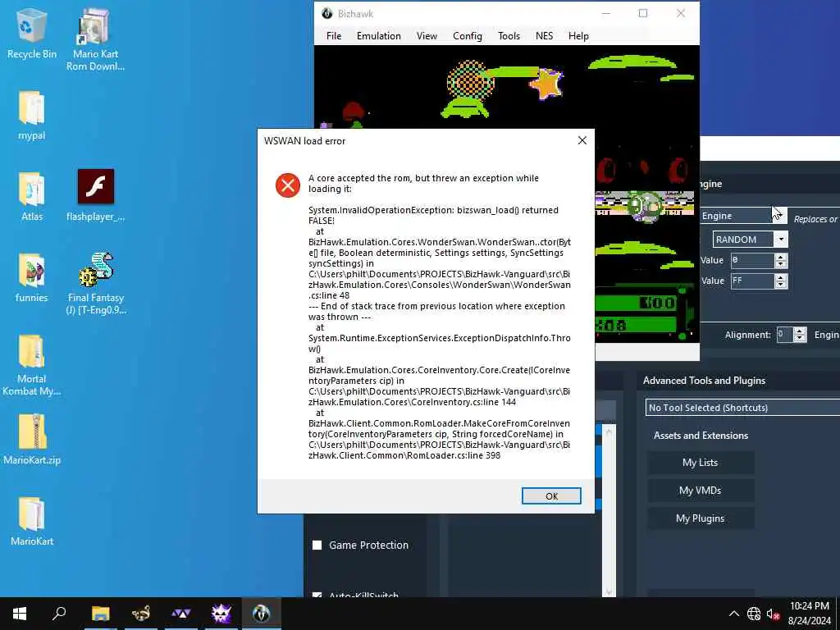Adjust the first Value stepper arrows
840x630 pixels.
point(781,260)
